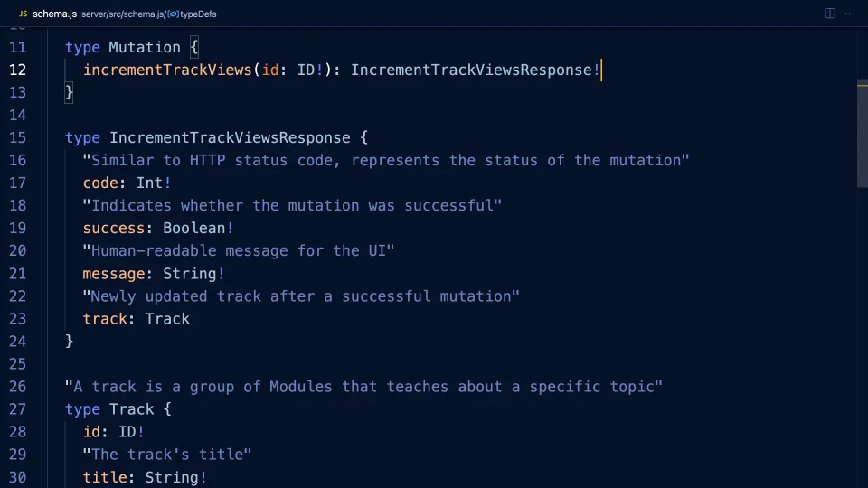Select the schema.js editor tab
868x488 pixels.
tap(52, 14)
